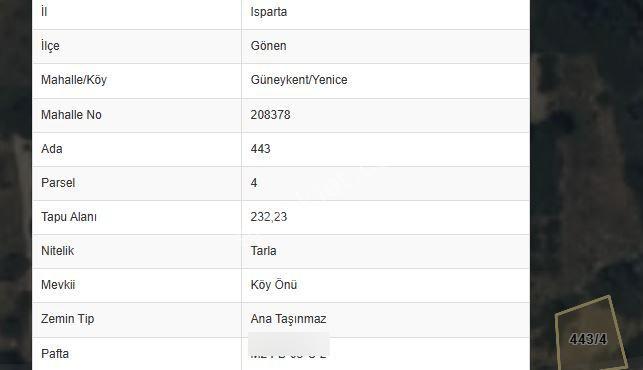Click the Parsel value 4

(254, 183)
